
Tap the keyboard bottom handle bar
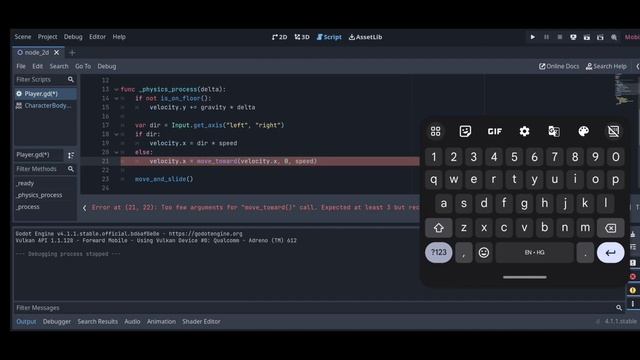point(525,277)
